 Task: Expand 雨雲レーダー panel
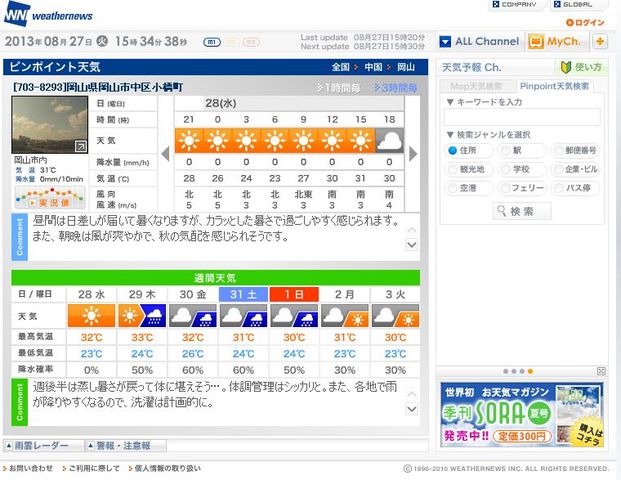(x=43, y=446)
